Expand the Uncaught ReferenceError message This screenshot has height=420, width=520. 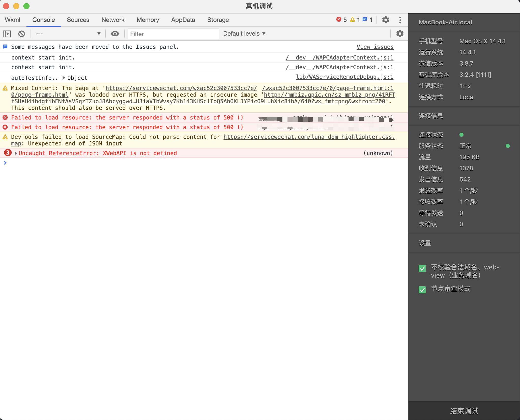[16, 153]
